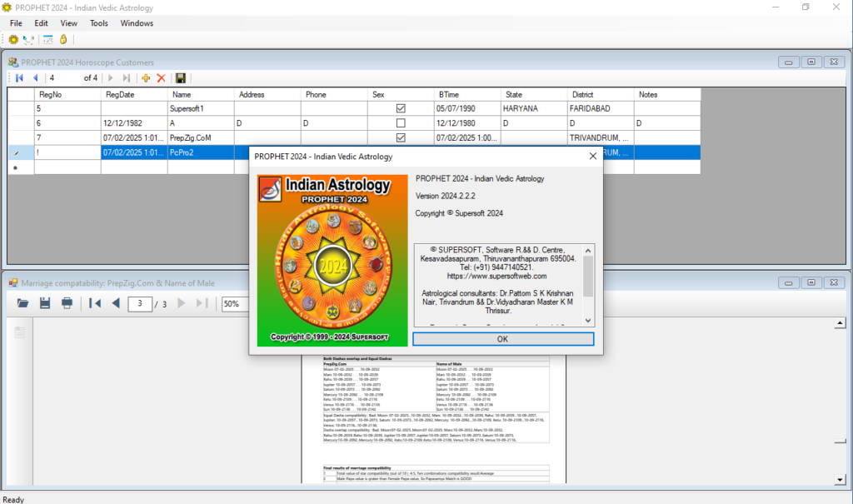The width and height of the screenshot is (853, 504).
Task: Open the Edit menu
Action: click(x=42, y=22)
